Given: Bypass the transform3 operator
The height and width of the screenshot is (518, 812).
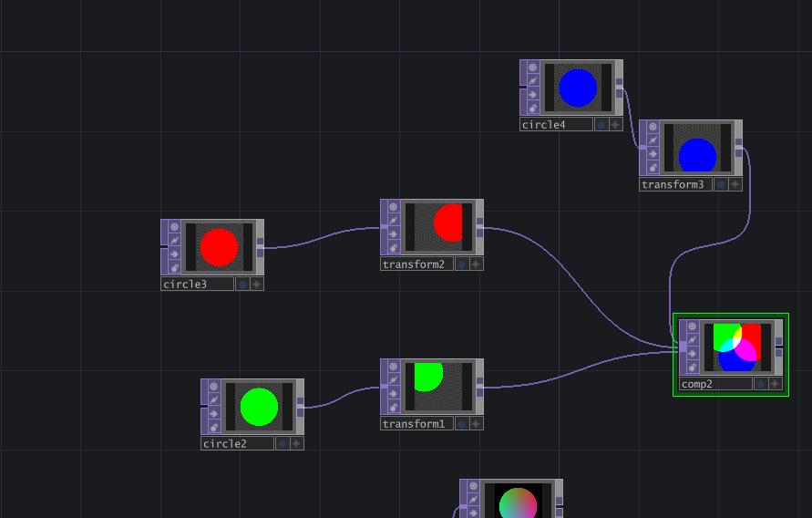Looking at the screenshot, I should click(x=653, y=154).
